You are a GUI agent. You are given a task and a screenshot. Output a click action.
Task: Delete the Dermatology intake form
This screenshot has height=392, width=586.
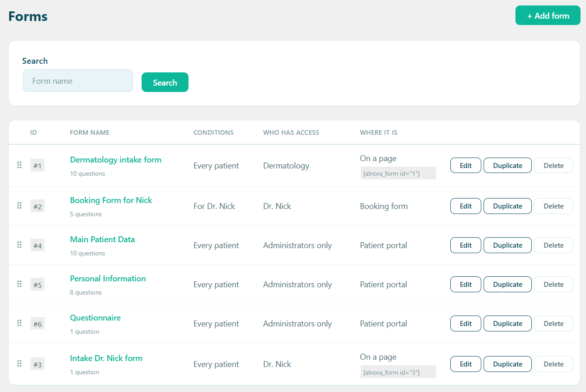tap(554, 165)
